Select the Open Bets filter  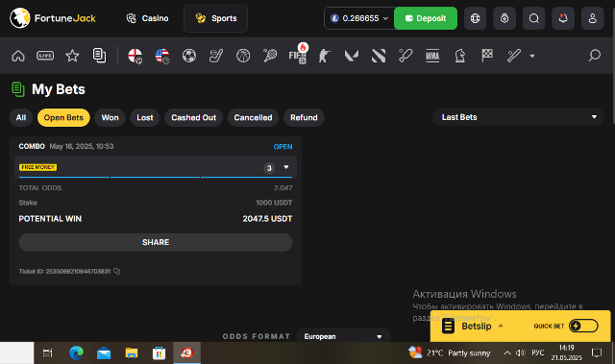pyautogui.click(x=63, y=117)
